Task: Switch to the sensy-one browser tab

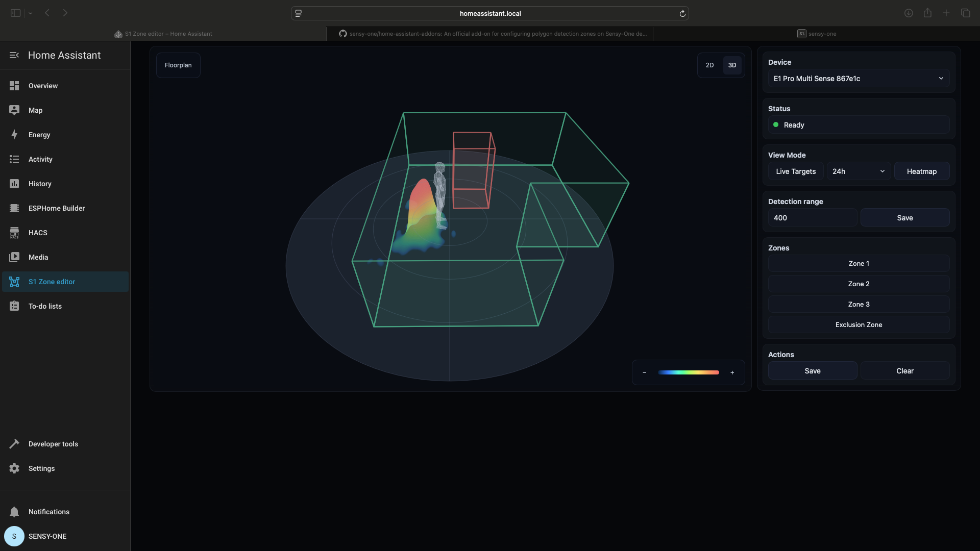Action: (817, 34)
